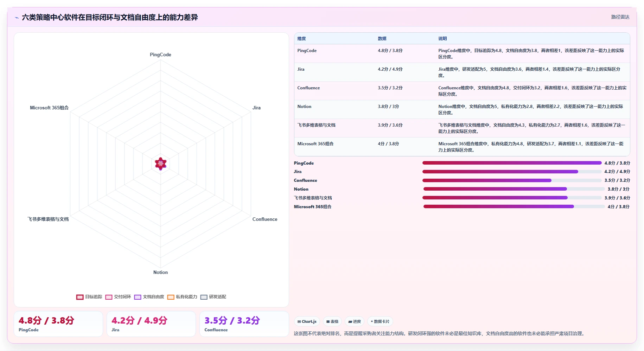Viewport: 644px width, 351px height.
Task: Toggle 研发适配 legend swatch
Action: click(x=204, y=297)
